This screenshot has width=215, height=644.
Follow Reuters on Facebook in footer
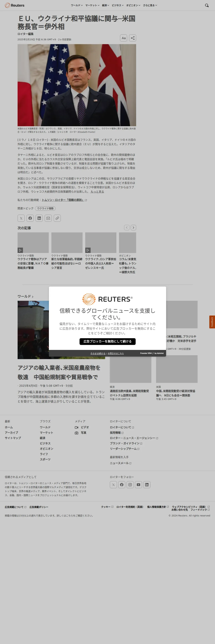[122, 485]
